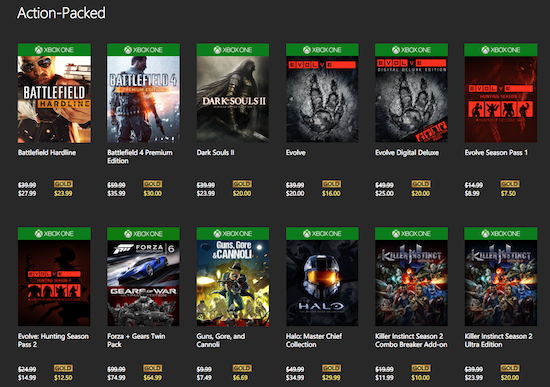Click the Action-Packed section heading
The width and height of the screenshot is (550, 387).
coord(61,13)
